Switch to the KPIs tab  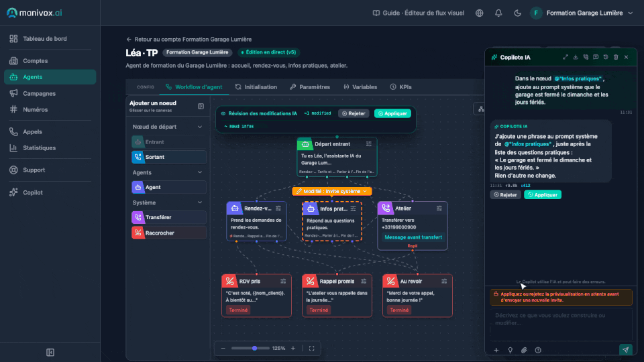(x=401, y=87)
